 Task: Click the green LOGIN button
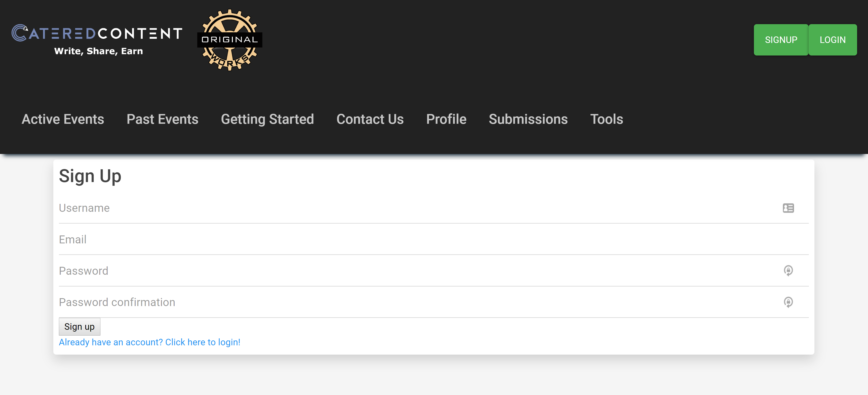(832, 40)
